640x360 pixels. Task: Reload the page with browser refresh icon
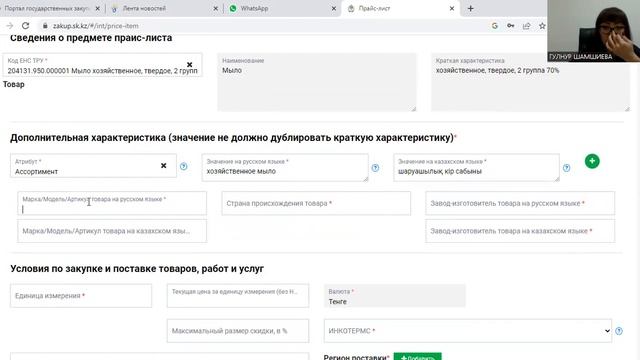(x=25, y=26)
